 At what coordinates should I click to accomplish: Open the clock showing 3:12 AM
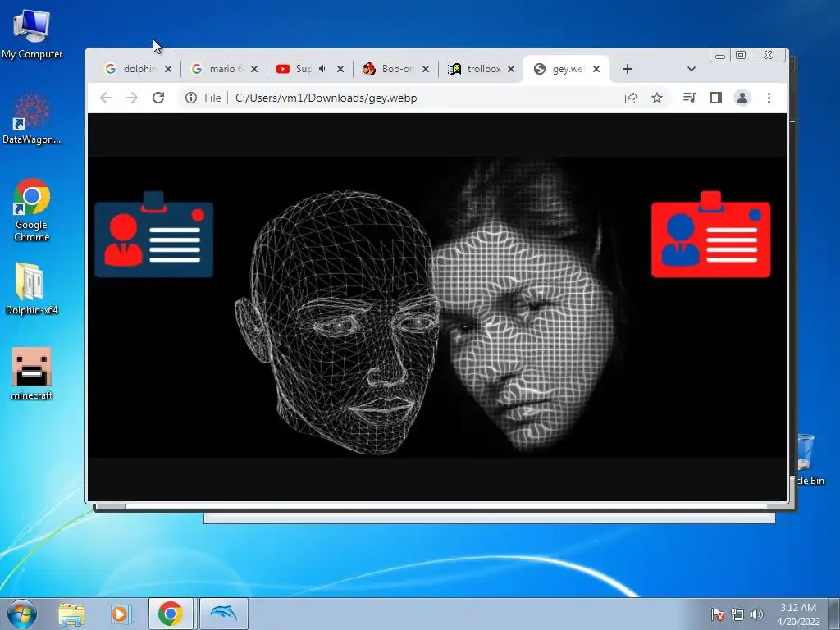point(798,614)
